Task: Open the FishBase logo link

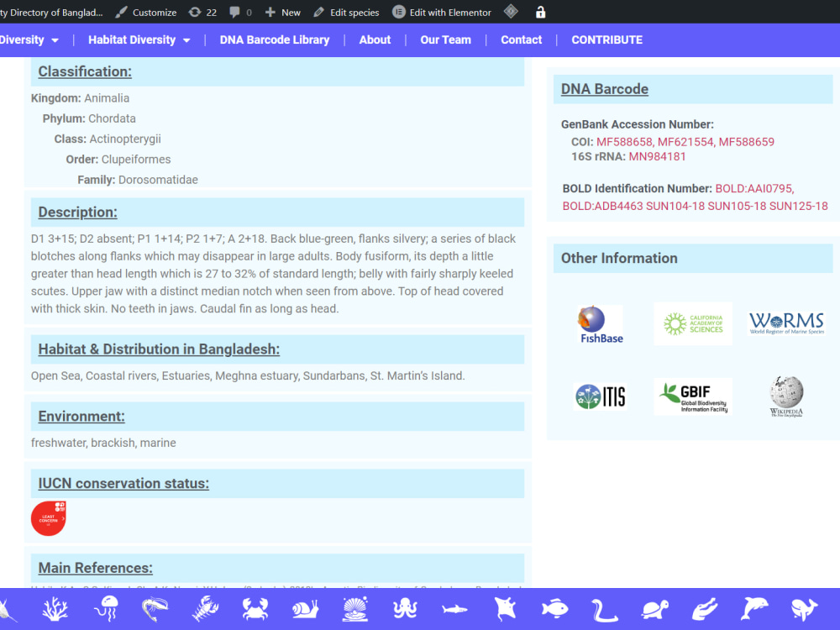Action: click(600, 324)
